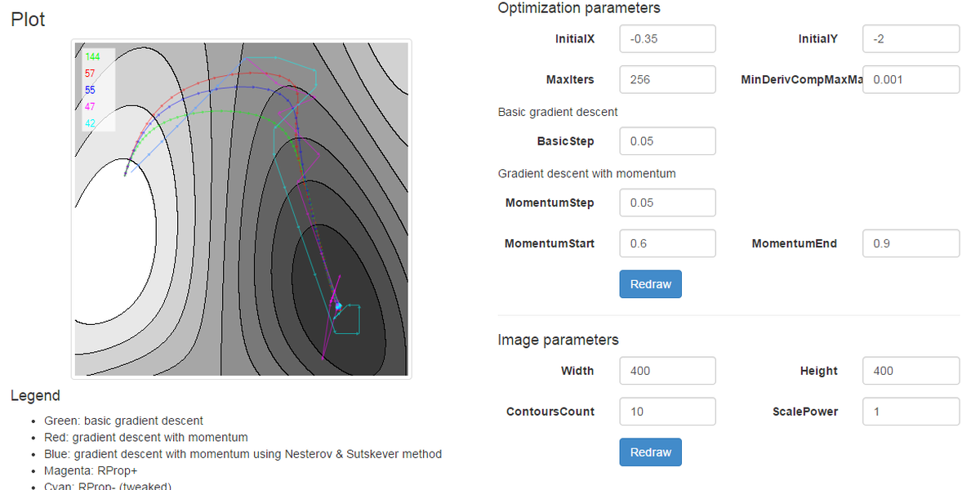The width and height of the screenshot is (980, 490).
Task: Click the MomentumEnd input field
Action: click(x=911, y=243)
